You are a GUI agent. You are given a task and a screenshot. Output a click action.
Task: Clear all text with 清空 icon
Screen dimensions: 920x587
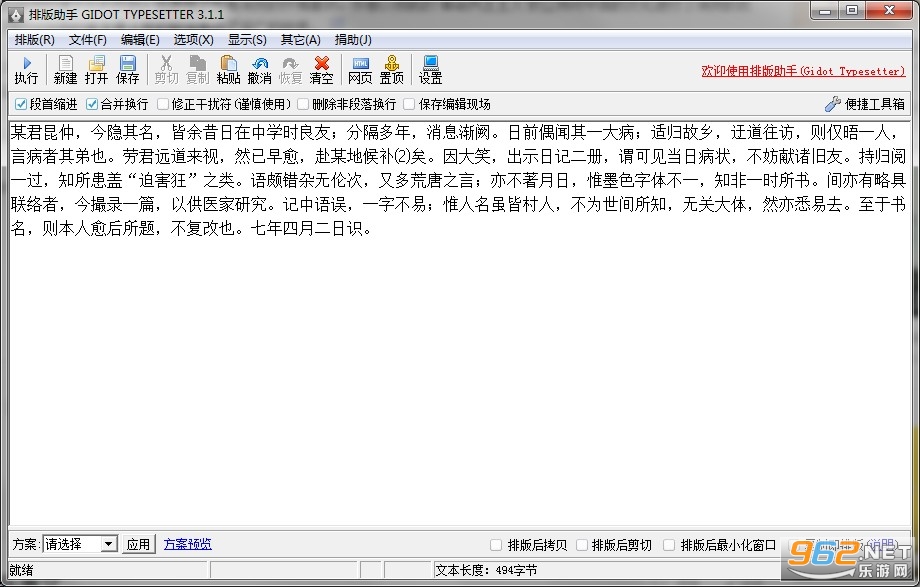[322, 70]
